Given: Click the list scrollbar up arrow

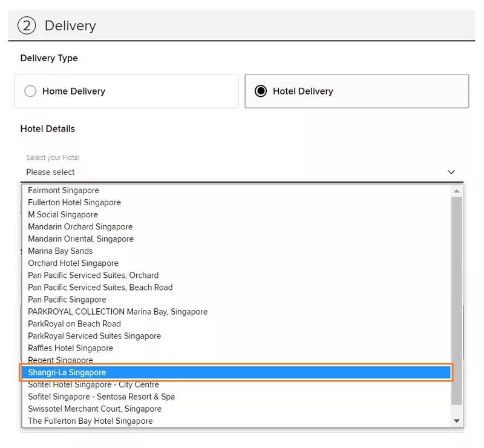Looking at the screenshot, I should tap(457, 191).
